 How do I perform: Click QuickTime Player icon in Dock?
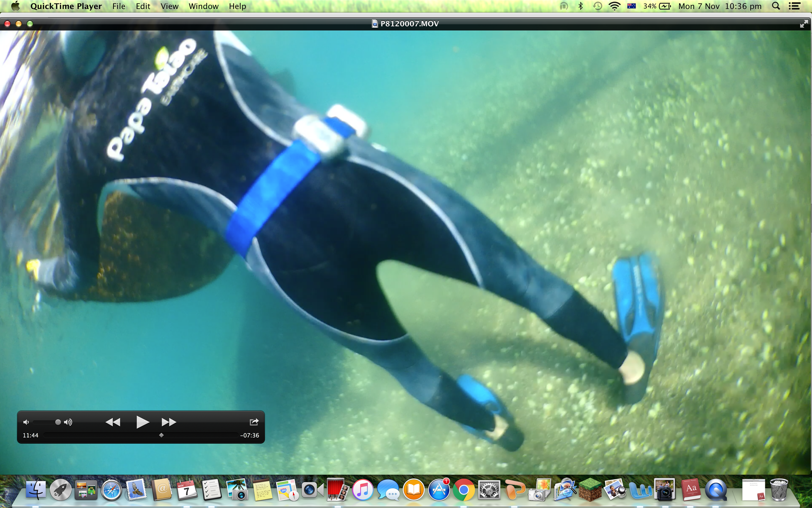[716, 489]
